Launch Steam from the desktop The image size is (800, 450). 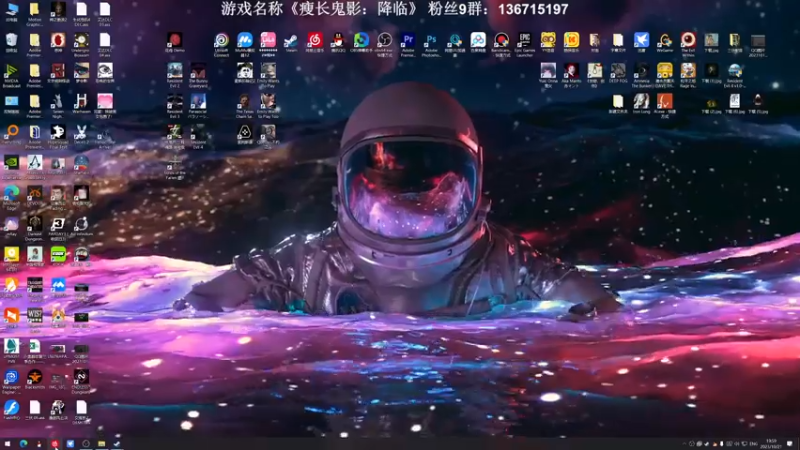(291, 43)
